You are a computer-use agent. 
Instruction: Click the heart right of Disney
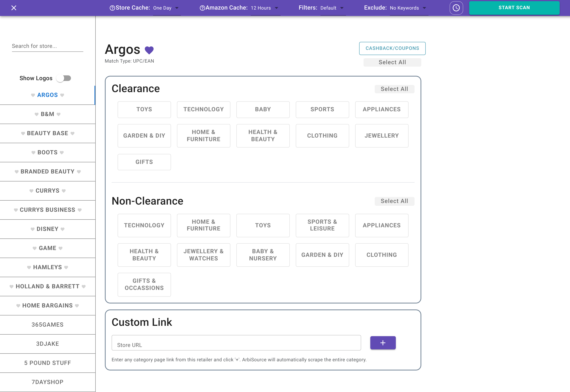click(x=63, y=229)
